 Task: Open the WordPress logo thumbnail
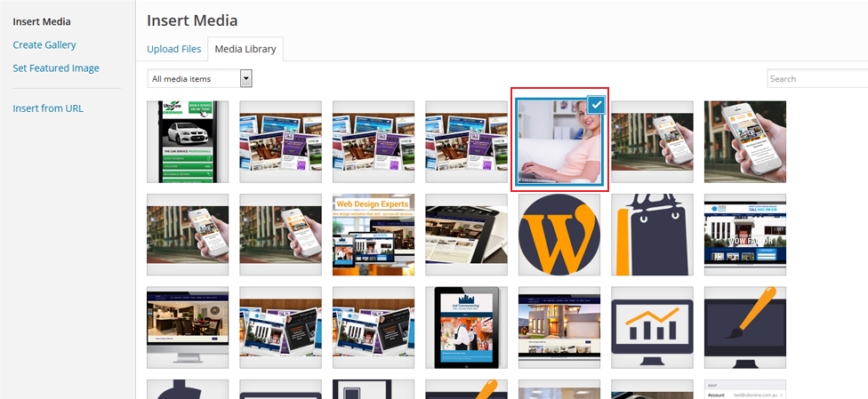559,235
